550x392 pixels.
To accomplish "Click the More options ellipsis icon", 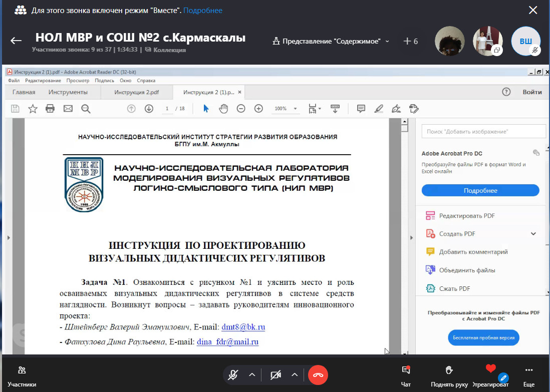I will [x=528, y=375].
